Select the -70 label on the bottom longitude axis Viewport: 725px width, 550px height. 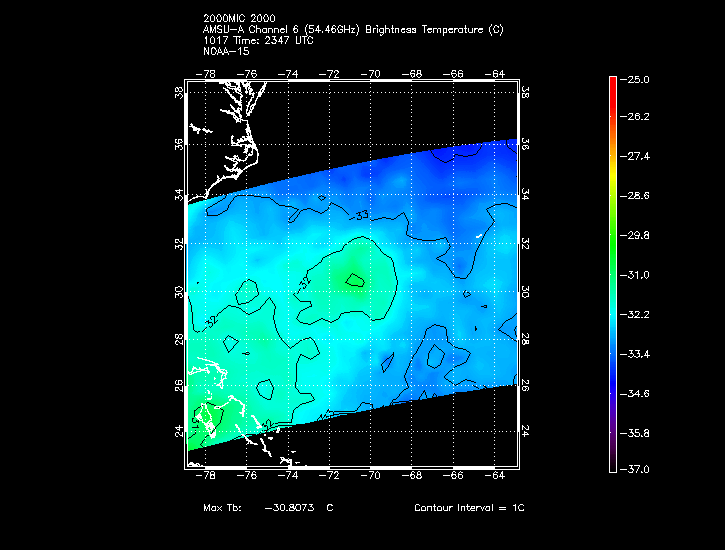click(x=370, y=476)
